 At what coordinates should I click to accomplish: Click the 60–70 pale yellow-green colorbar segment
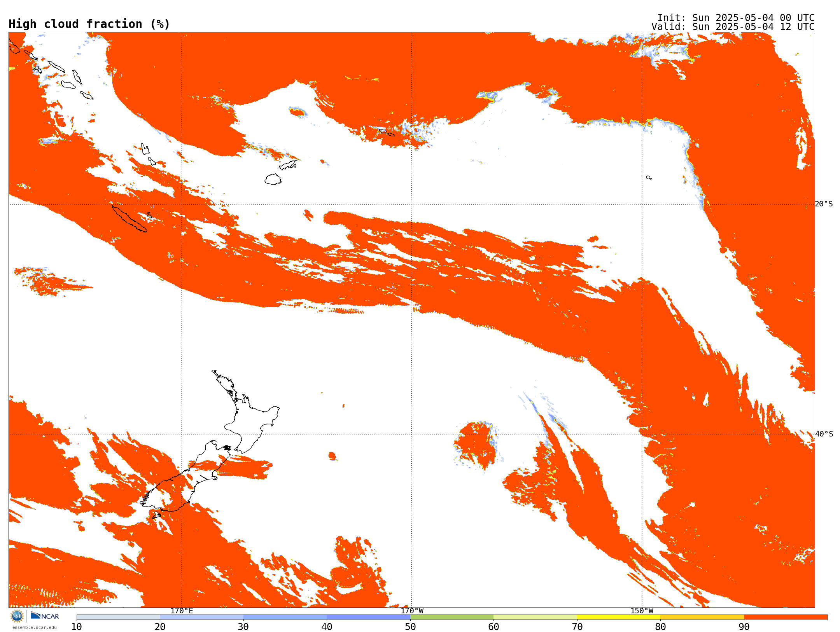pyautogui.click(x=535, y=617)
